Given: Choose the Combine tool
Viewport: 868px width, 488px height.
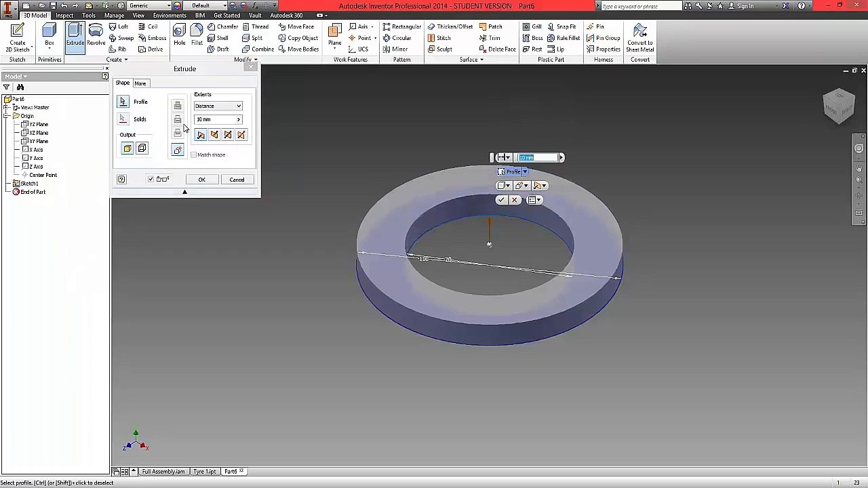Looking at the screenshot, I should pos(258,49).
